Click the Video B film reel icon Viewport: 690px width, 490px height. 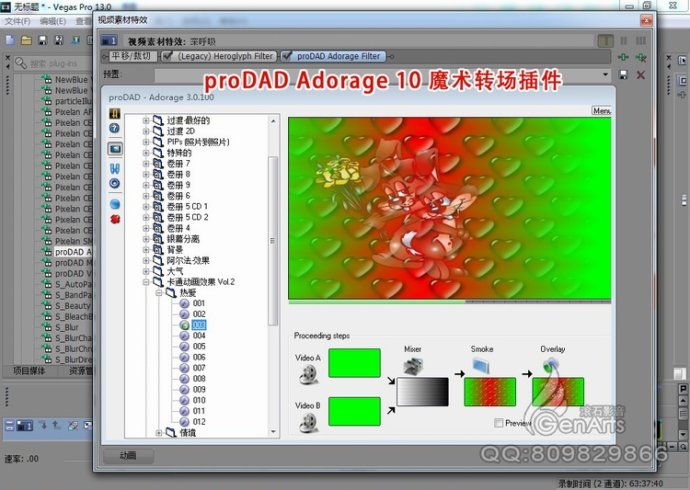(x=308, y=423)
